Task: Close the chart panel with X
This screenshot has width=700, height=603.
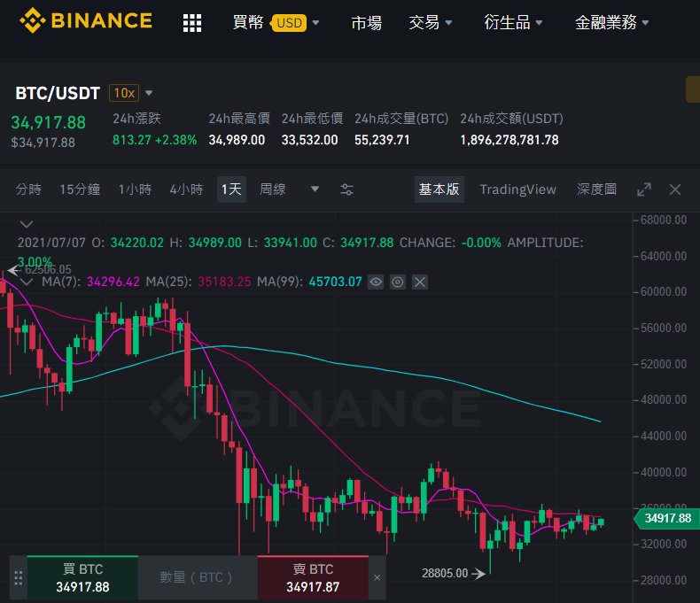Action: click(x=675, y=189)
